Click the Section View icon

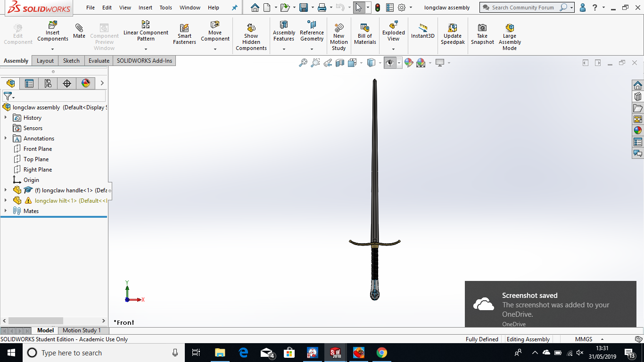pos(340,63)
